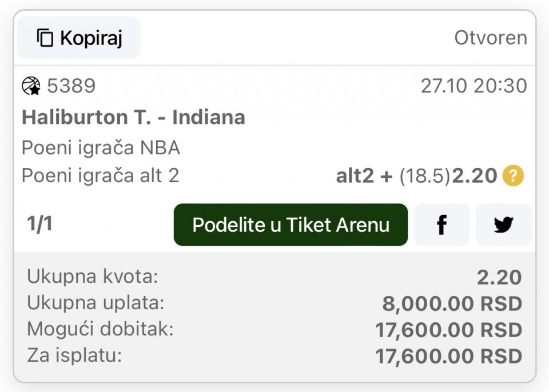Click the Otvoren ticket status label
This screenshot has width=549, height=392.
pyautogui.click(x=490, y=38)
